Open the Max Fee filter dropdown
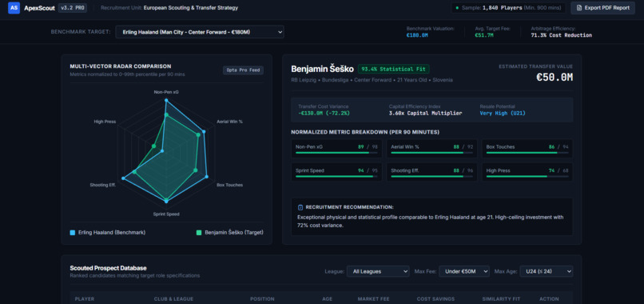This screenshot has height=304, width=644. click(x=464, y=271)
